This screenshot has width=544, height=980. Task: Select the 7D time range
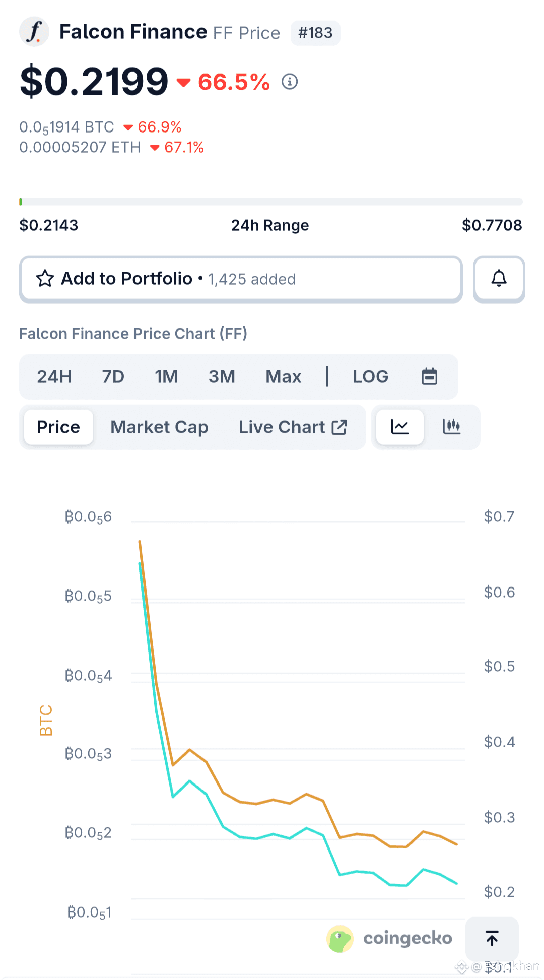click(x=113, y=376)
